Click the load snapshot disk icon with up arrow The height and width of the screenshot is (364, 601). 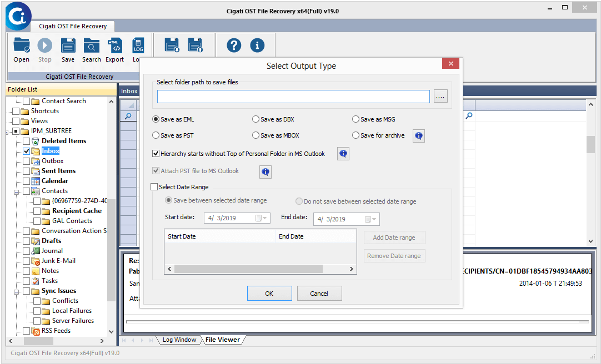196,45
